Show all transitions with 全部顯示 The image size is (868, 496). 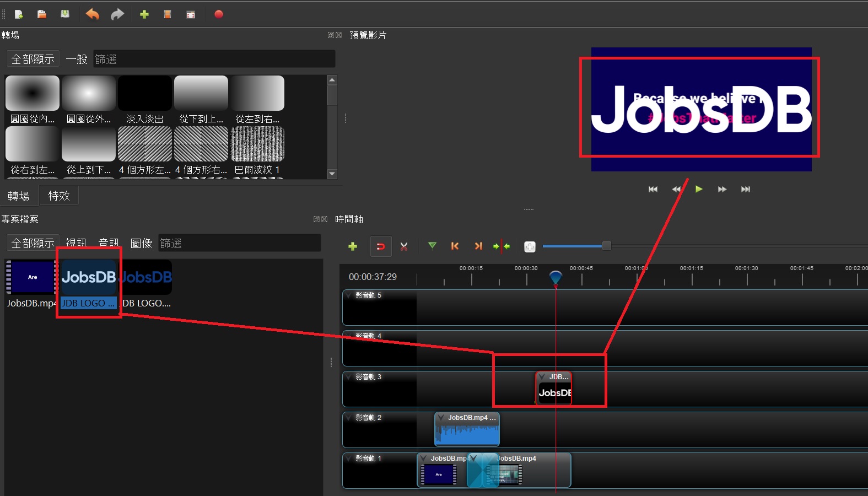(x=33, y=59)
